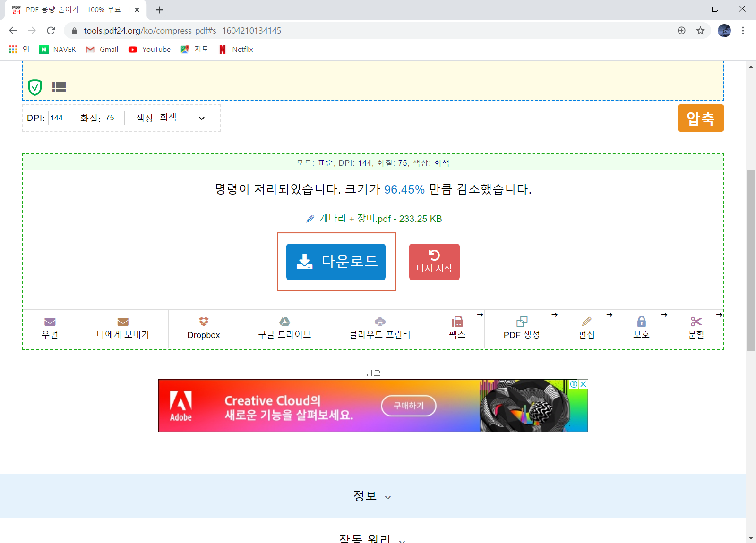The width and height of the screenshot is (756, 543).
Task: Click the 화질 quality input field
Action: point(114,118)
